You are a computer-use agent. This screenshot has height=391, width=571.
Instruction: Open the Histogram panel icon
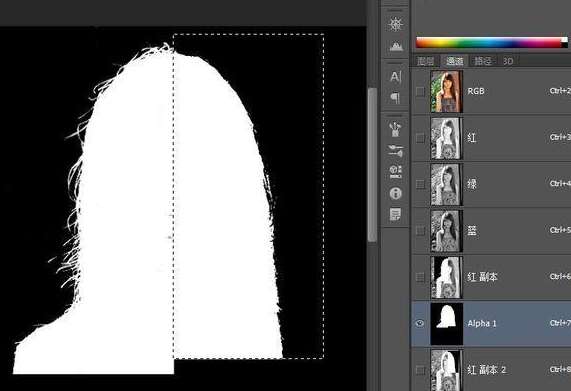[x=395, y=46]
